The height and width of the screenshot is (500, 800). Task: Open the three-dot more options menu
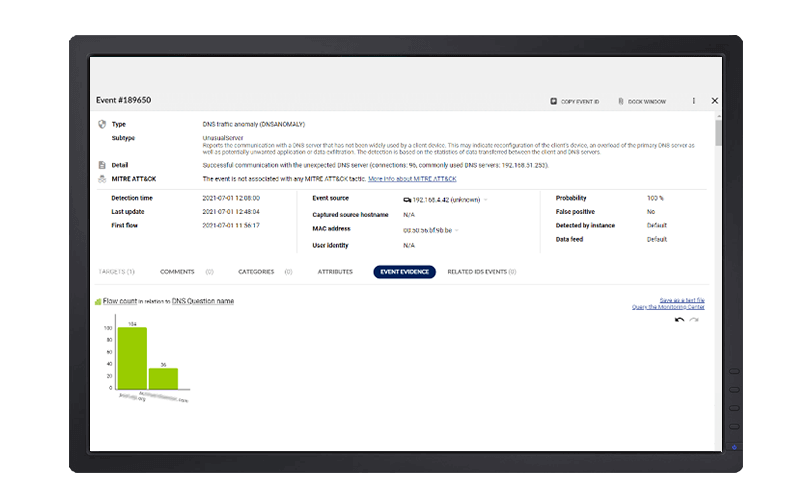[x=693, y=101]
